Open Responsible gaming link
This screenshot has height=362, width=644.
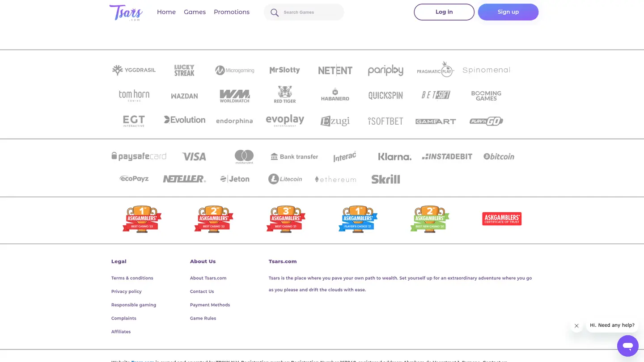tap(134, 305)
